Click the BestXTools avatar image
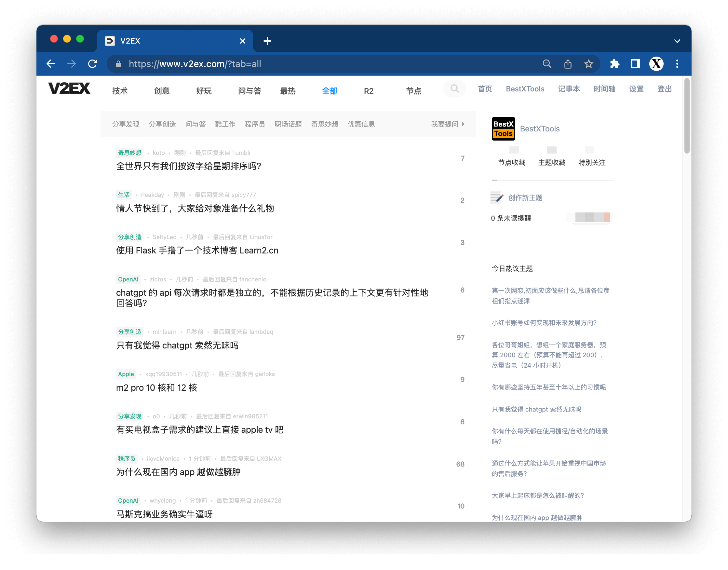 point(503,129)
